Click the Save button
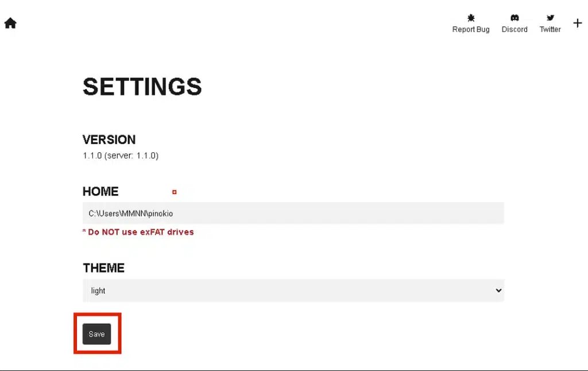This screenshot has width=588, height=371. point(96,334)
